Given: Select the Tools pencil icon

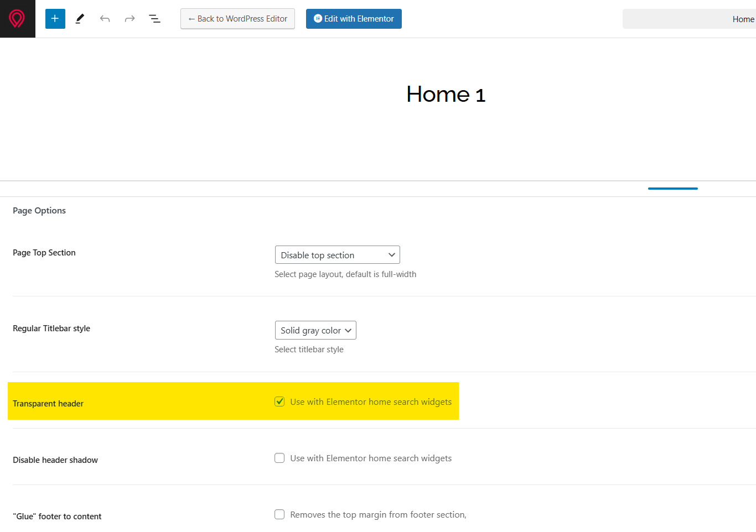Looking at the screenshot, I should [x=80, y=19].
